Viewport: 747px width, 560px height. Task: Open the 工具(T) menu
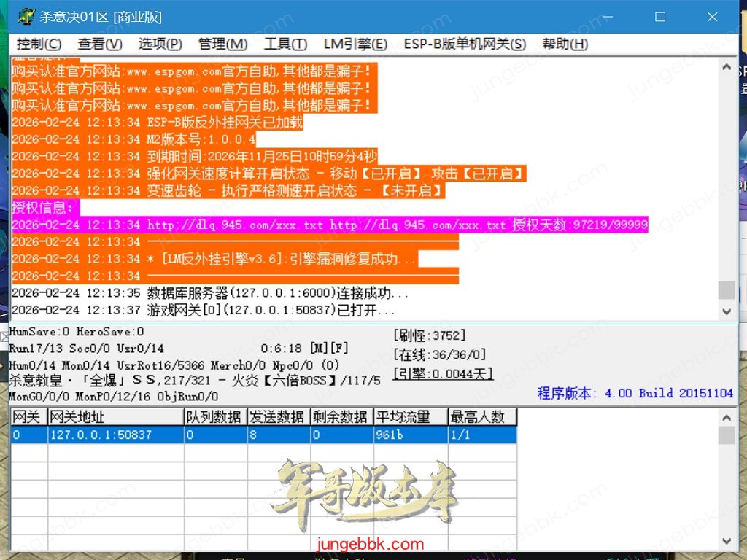[285, 44]
